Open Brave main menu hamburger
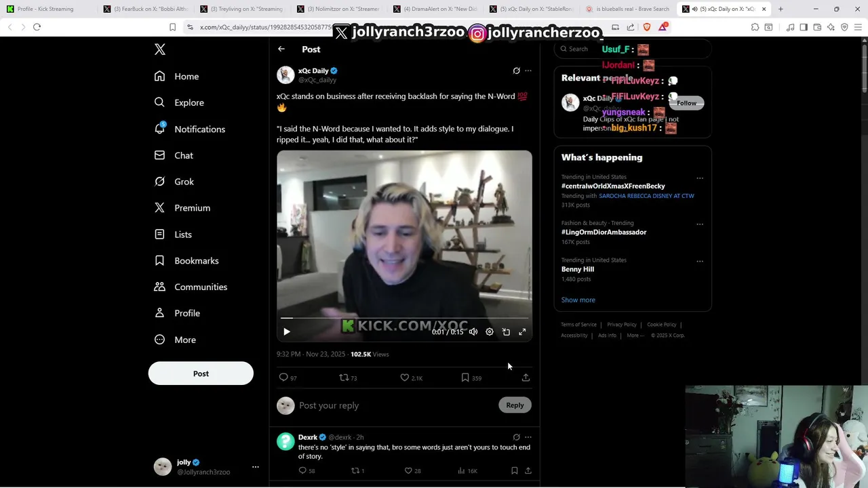Screen dimensions: 868x488 click(858, 27)
